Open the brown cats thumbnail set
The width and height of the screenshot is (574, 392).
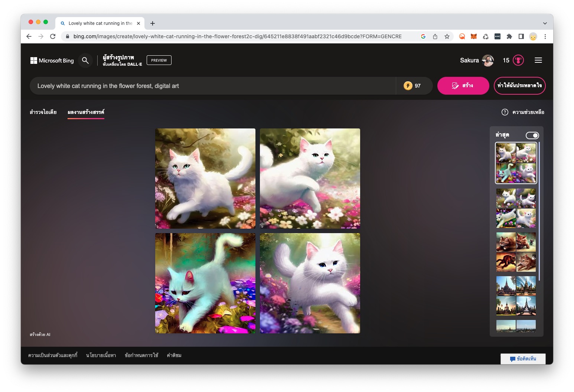point(516,252)
